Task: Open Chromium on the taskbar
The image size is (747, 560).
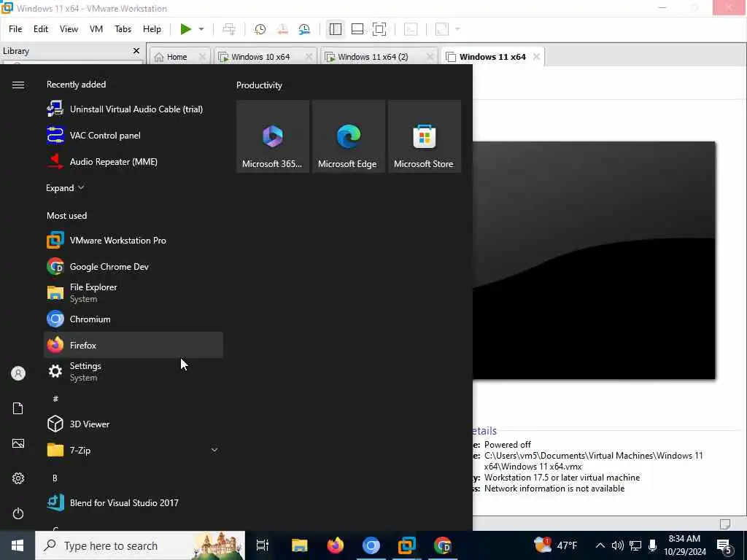Action: pos(371,545)
